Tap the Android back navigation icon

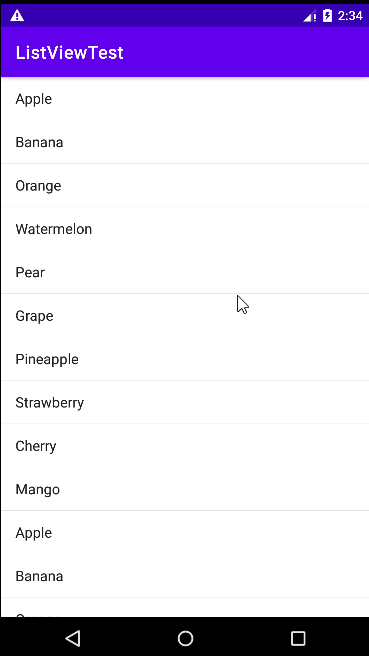[73, 638]
